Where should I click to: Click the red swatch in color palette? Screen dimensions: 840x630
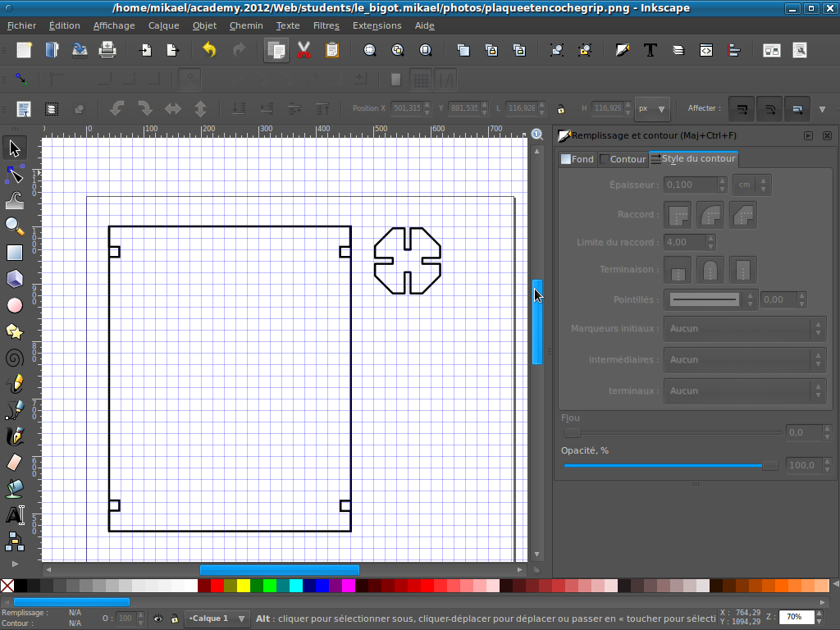point(217,586)
